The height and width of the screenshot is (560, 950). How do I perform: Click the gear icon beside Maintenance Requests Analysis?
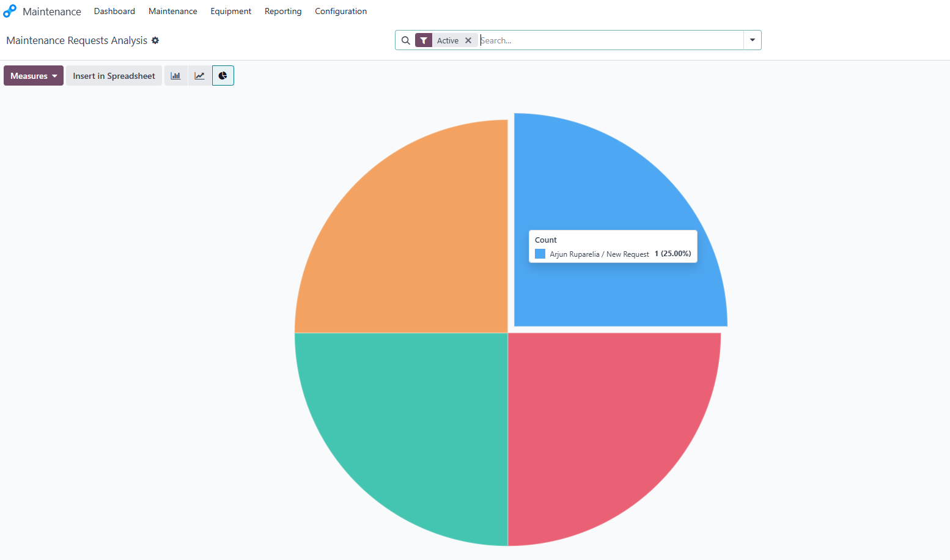pyautogui.click(x=155, y=40)
